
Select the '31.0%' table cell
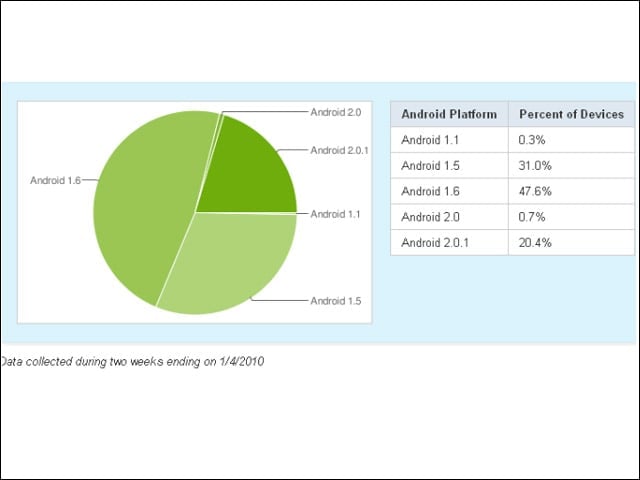[x=571, y=166]
